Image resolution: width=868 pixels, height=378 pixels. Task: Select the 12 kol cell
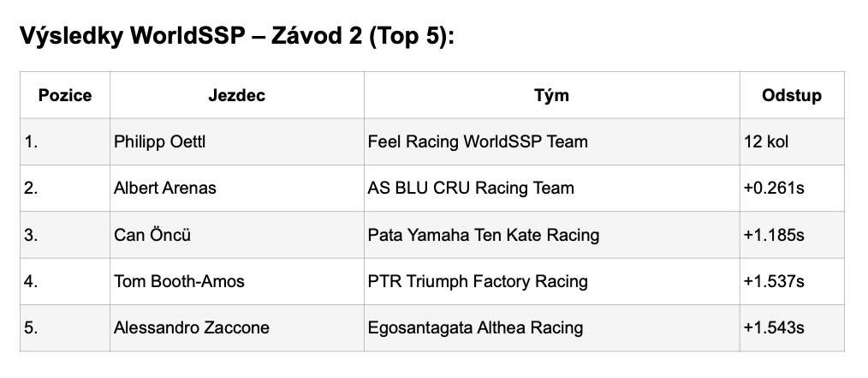point(766,141)
